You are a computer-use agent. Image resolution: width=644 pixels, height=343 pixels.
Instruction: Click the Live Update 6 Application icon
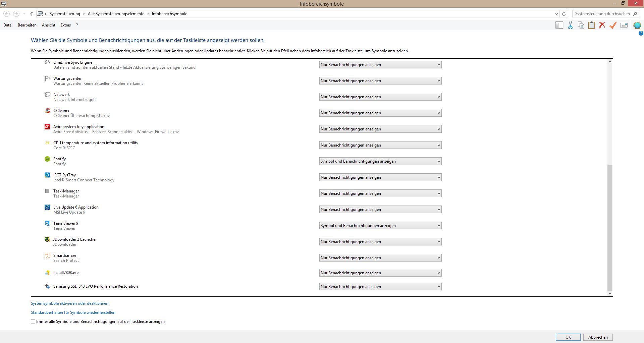47,207
